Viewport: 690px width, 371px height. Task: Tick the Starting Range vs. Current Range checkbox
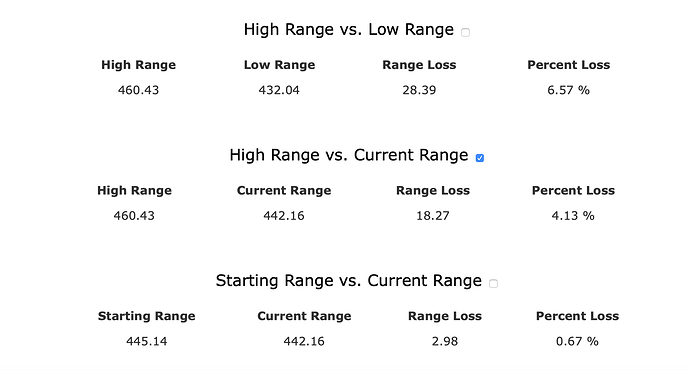493,283
